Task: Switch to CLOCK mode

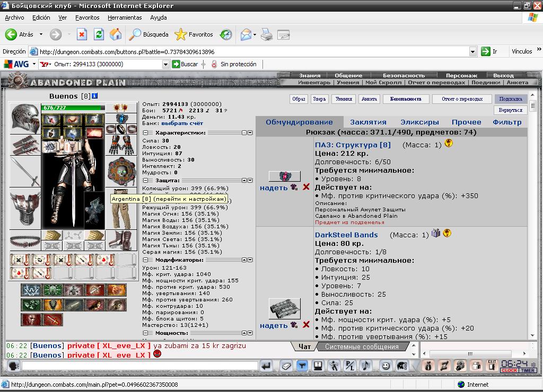Action: point(509,370)
